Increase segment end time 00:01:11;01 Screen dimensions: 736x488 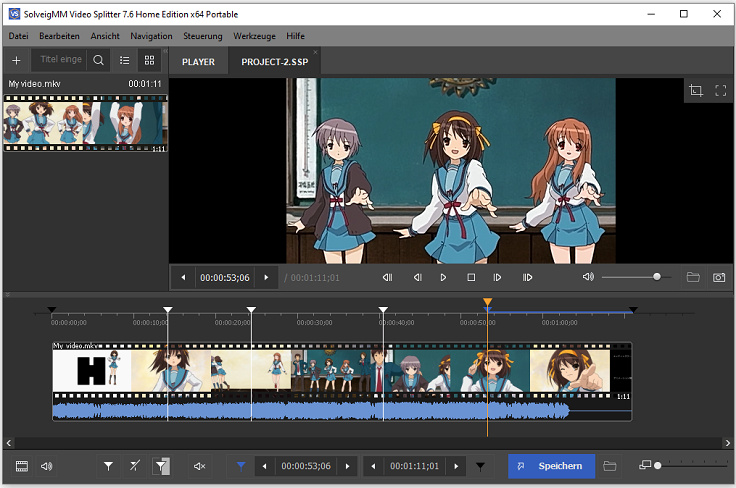click(456, 466)
